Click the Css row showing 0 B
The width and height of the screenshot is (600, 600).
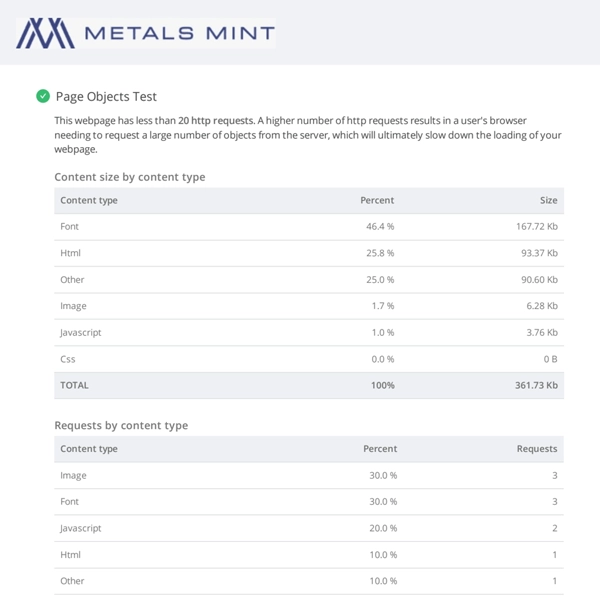point(308,359)
